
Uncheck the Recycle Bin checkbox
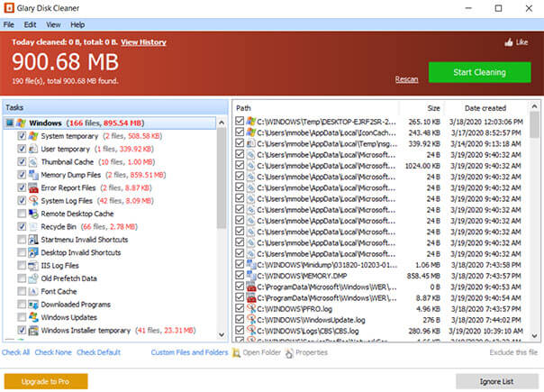click(x=22, y=227)
